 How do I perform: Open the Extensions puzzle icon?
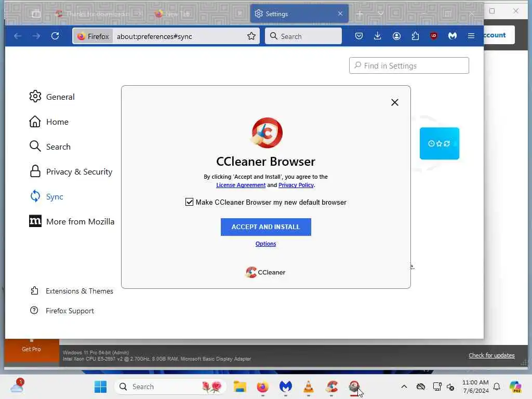pos(415,36)
